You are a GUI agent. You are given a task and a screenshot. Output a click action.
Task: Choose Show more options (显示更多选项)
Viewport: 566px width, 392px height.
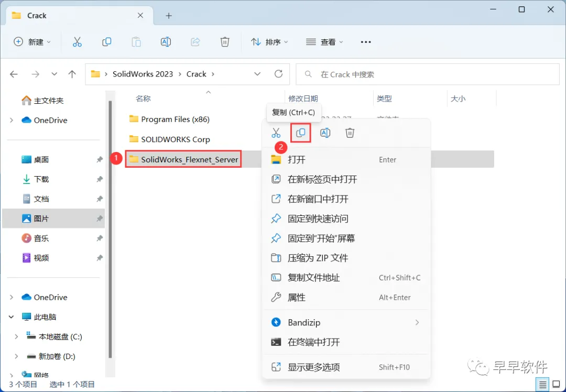click(x=346, y=367)
